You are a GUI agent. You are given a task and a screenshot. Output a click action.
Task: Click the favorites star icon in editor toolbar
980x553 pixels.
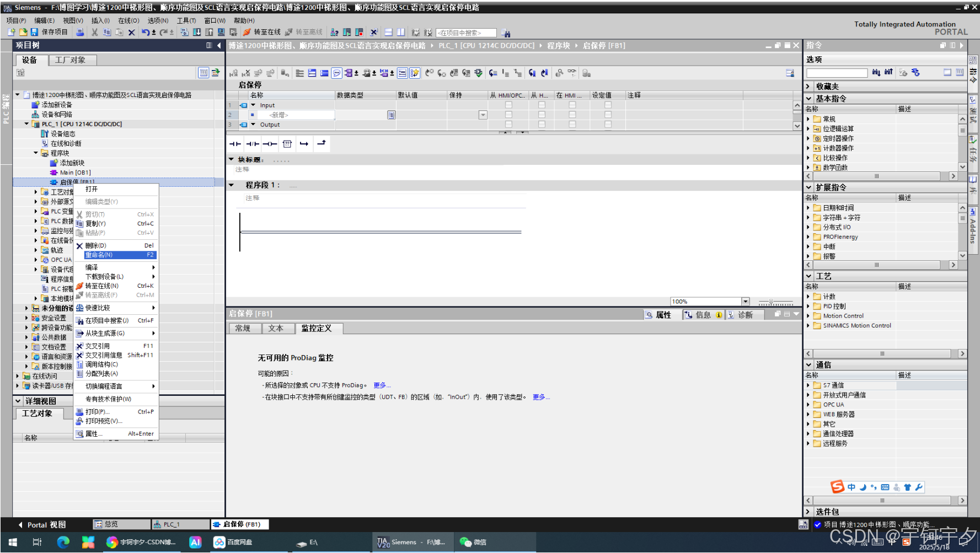(x=415, y=73)
